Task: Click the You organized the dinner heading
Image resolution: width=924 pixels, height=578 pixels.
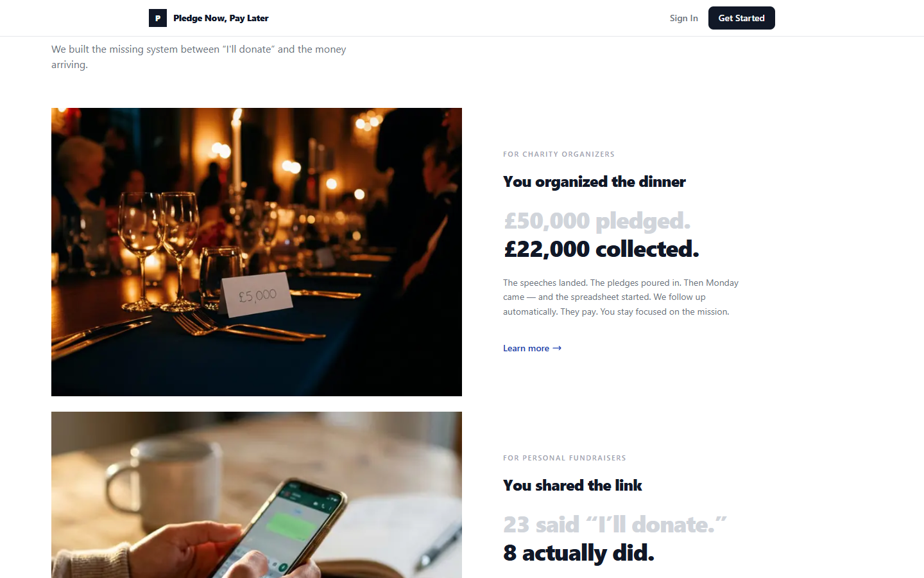Action: pyautogui.click(x=594, y=182)
